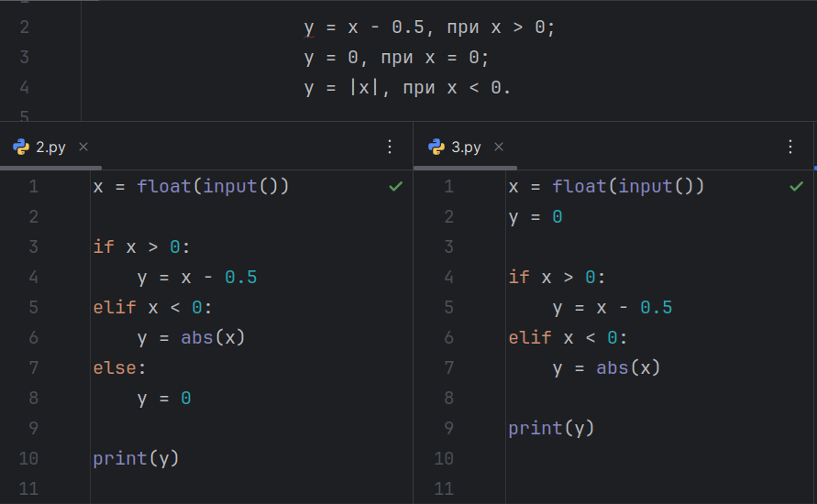Click 'print(y)' line in 2.py
The height and width of the screenshot is (504, 817).
[136, 459]
